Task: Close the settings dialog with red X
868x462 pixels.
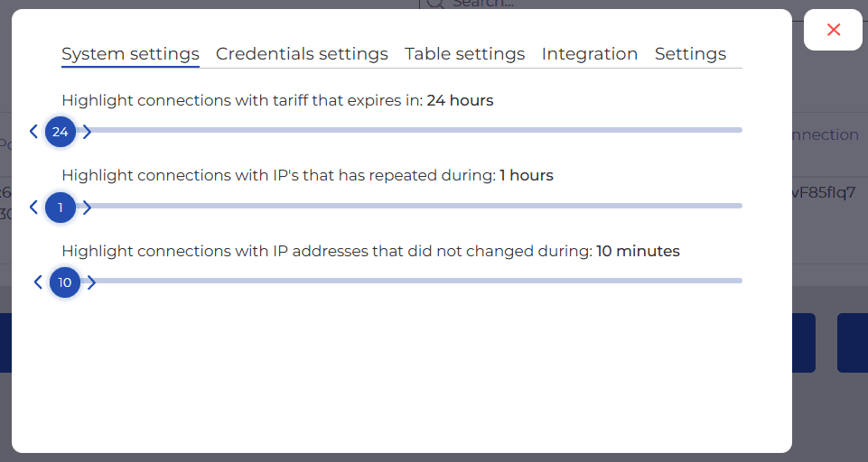Action: click(833, 30)
